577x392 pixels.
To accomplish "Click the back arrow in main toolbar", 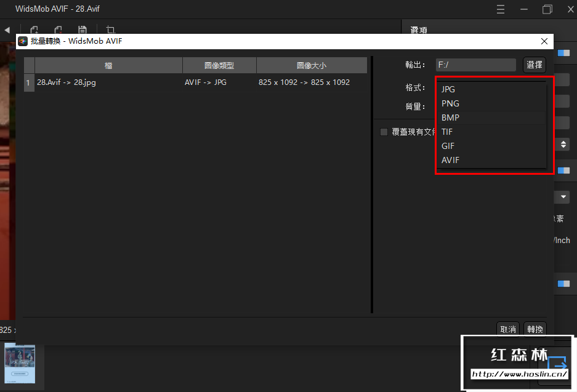I will click(7, 30).
